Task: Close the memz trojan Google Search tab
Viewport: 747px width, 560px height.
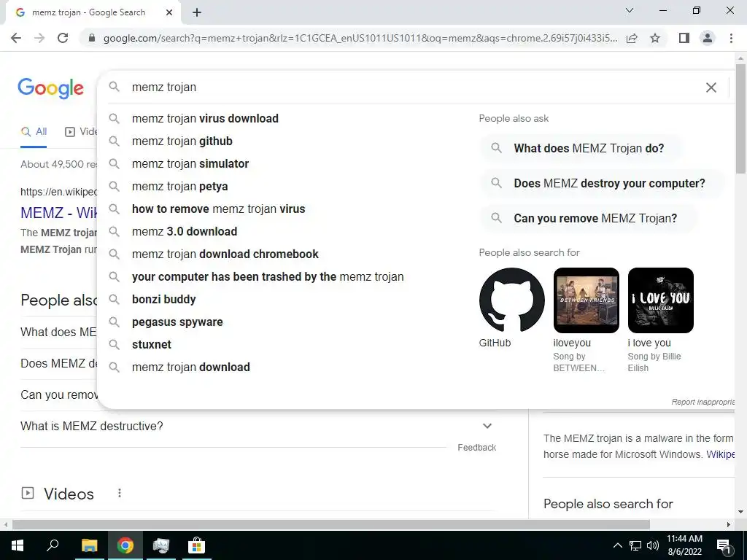Action: point(169,13)
